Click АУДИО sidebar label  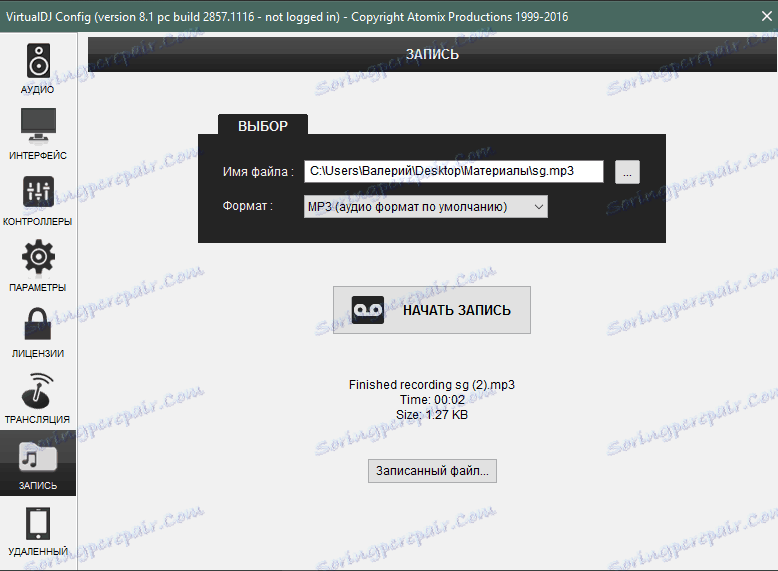pyautogui.click(x=37, y=90)
